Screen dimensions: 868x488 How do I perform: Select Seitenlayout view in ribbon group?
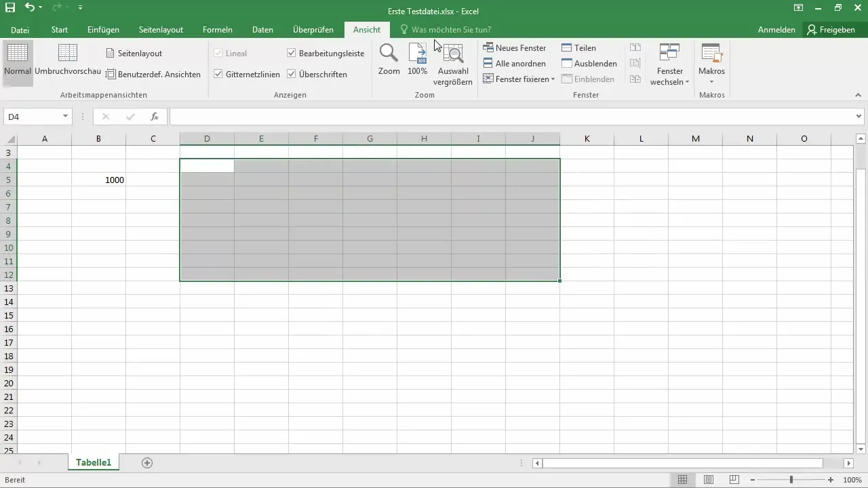(x=134, y=53)
